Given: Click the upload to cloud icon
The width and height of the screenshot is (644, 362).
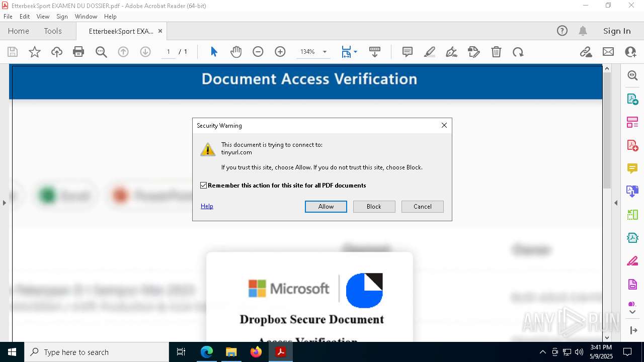Looking at the screenshot, I should pos(57,52).
